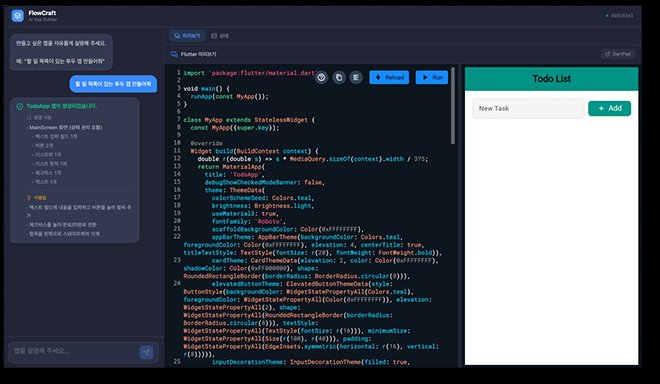Run the Flutter code
660x384 pixels.
[x=432, y=77]
